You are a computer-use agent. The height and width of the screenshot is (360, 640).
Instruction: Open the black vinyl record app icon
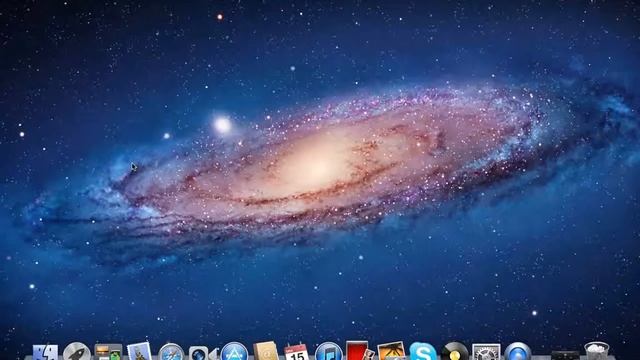[x=455, y=351]
